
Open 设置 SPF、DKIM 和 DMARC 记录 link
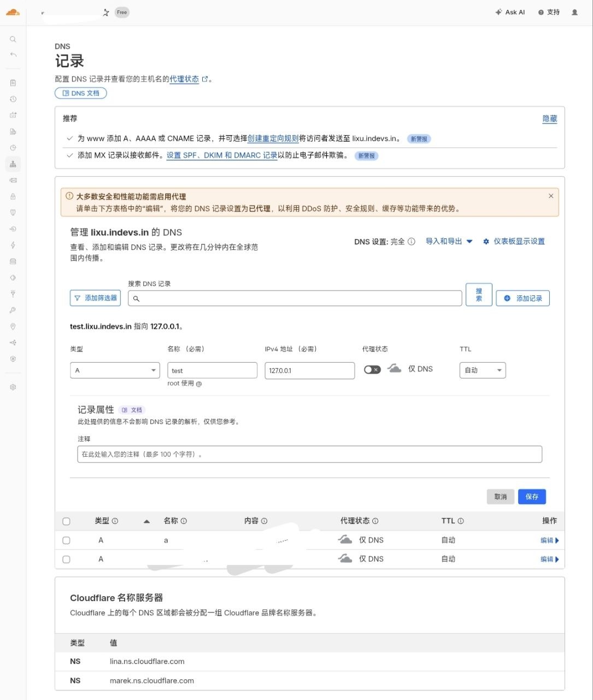pyautogui.click(x=222, y=155)
